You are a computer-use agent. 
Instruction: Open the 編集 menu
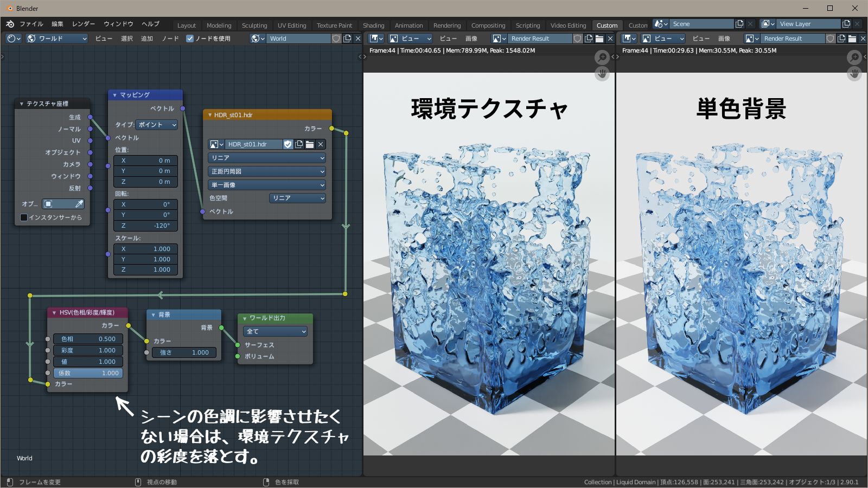58,24
